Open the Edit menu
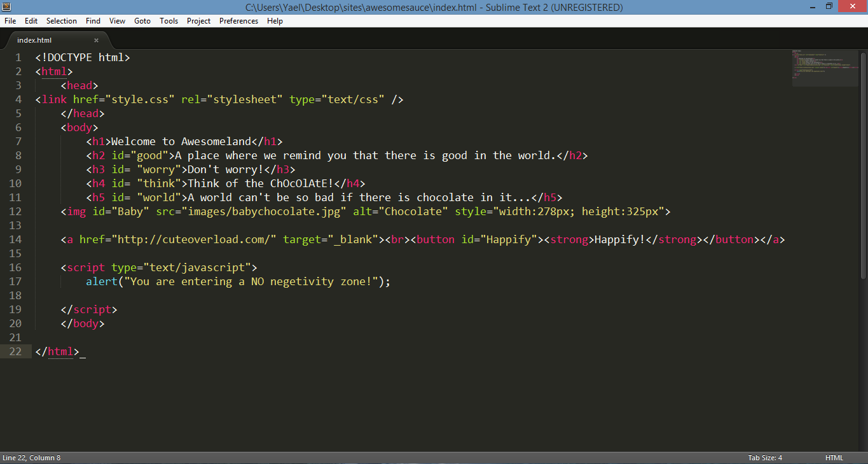 (31, 21)
